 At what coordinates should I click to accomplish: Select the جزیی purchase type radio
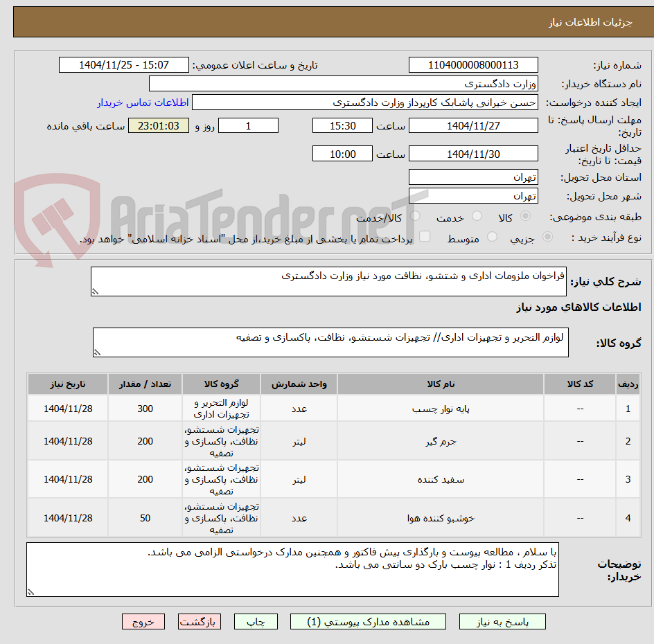547,237
